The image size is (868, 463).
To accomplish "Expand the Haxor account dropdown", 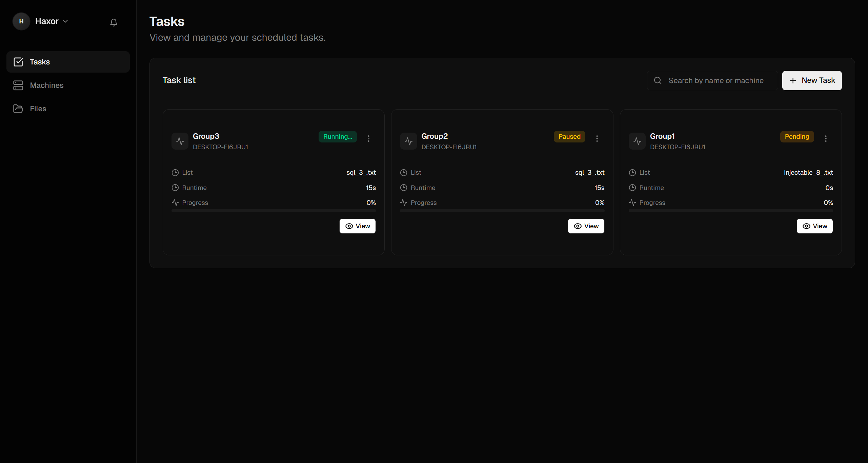I will point(52,21).
